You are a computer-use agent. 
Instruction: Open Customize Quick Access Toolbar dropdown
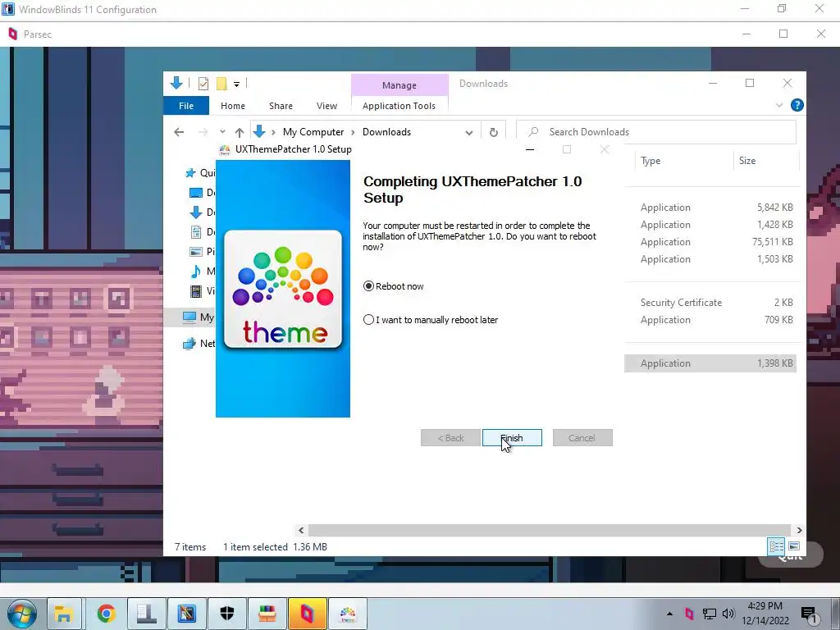(x=236, y=84)
